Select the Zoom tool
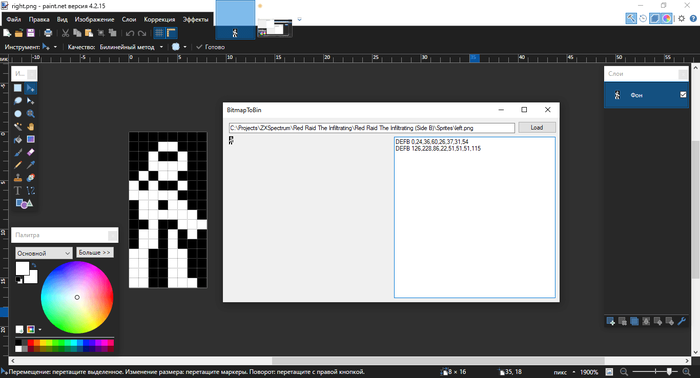Viewport: 700px width, 378px height. (x=31, y=114)
